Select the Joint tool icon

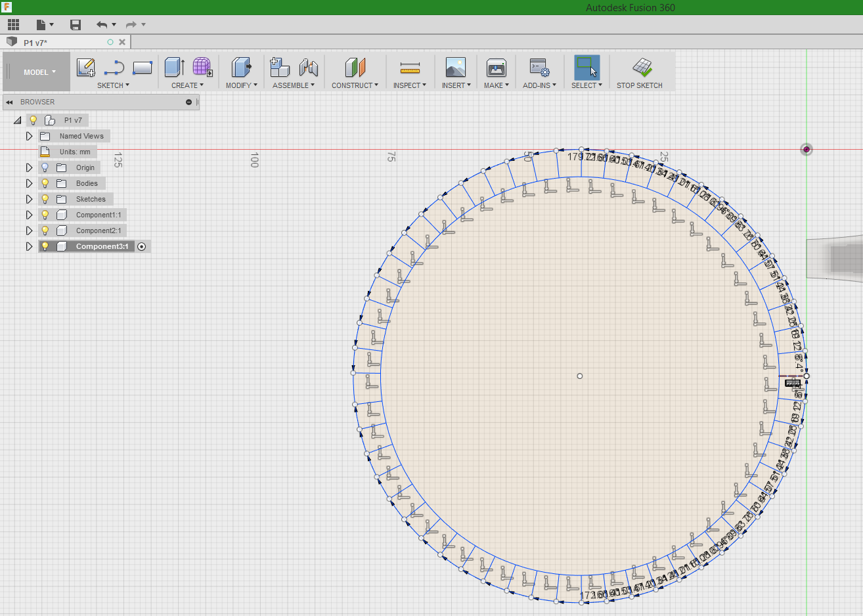coord(308,67)
